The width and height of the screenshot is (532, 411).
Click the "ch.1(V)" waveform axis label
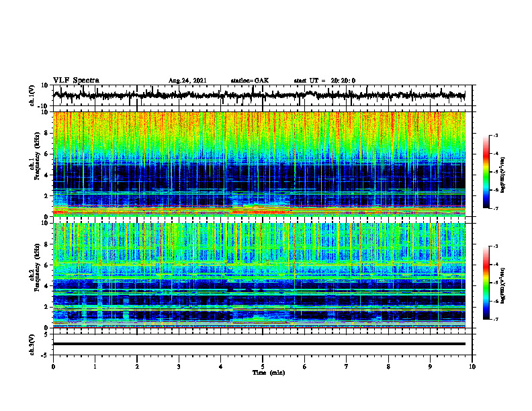[32, 95]
